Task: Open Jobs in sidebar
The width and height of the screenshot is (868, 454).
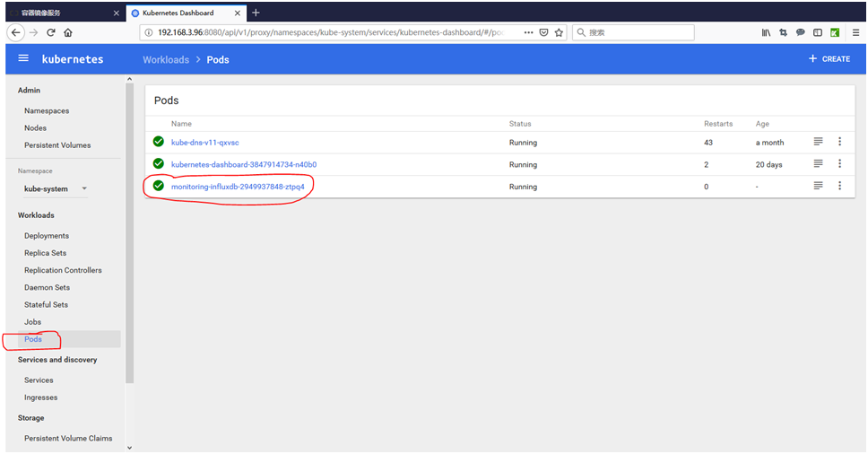Action: pyautogui.click(x=32, y=322)
